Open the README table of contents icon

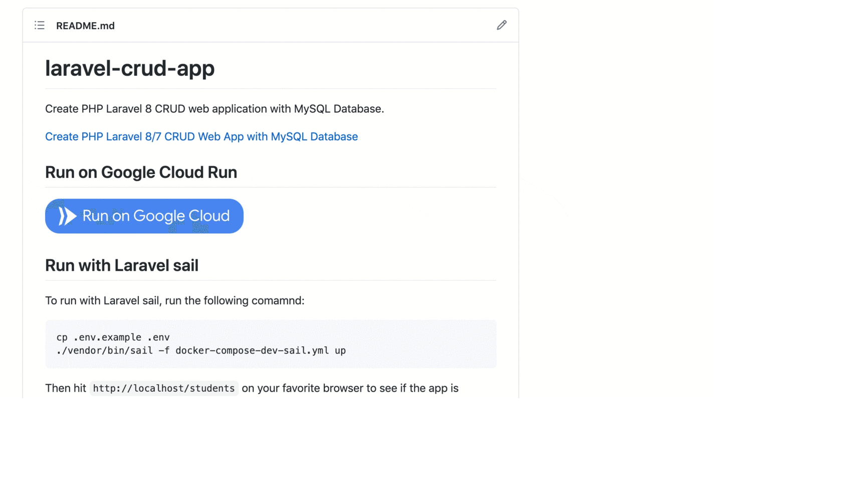click(x=39, y=25)
